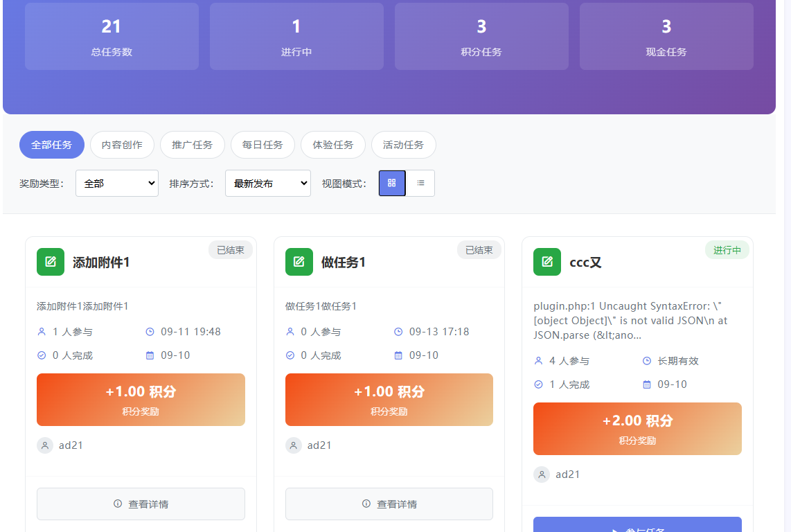Click the clock icon next to 09-13 17:18

coord(399,331)
